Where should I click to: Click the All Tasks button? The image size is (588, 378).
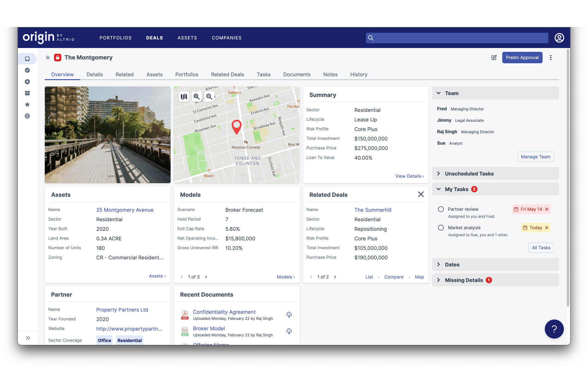pos(541,248)
